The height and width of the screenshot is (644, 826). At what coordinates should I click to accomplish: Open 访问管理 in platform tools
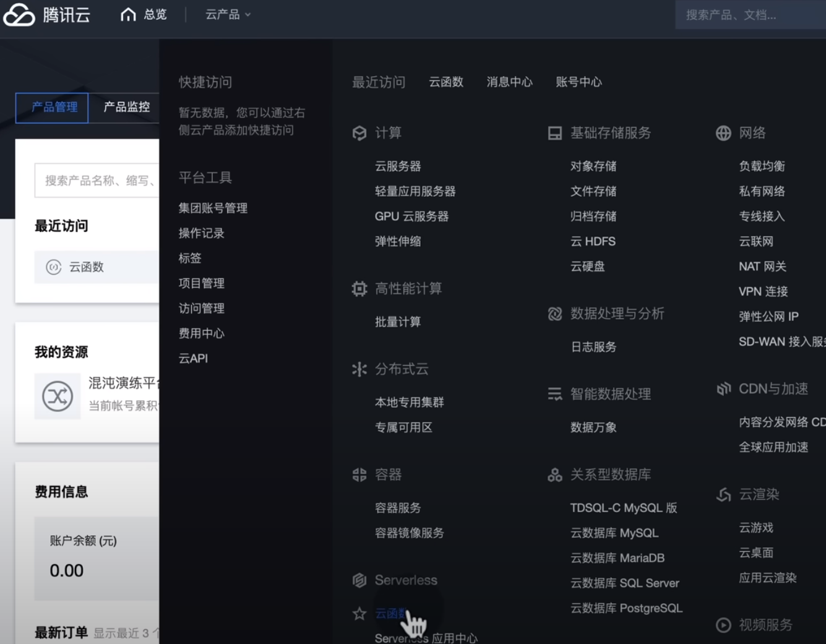click(x=201, y=308)
